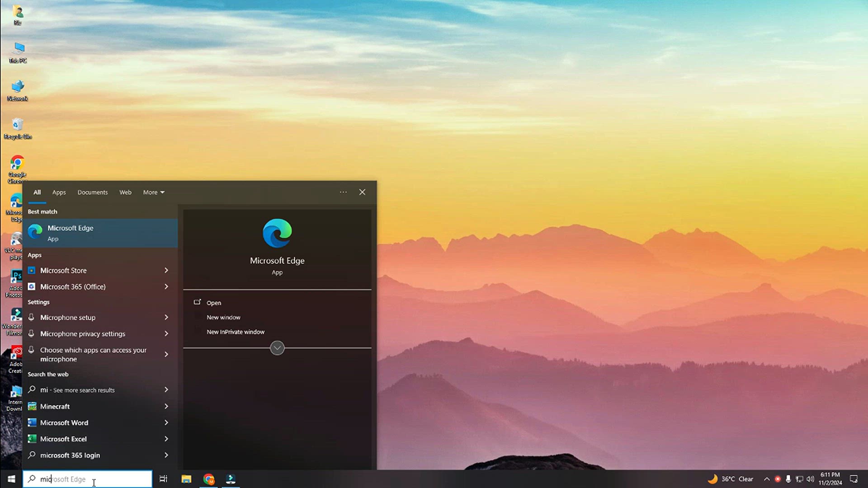Select 'Choose which apps can access your microphone'

pos(93,354)
